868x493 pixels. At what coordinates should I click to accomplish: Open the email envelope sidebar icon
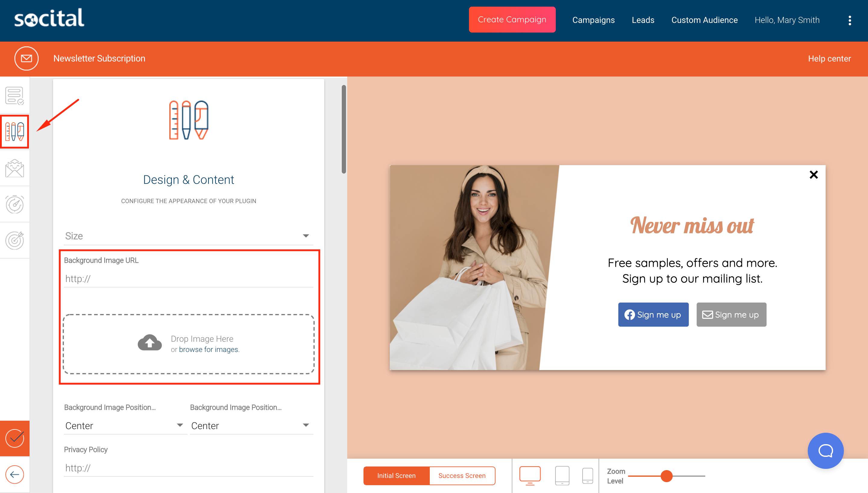point(14,168)
